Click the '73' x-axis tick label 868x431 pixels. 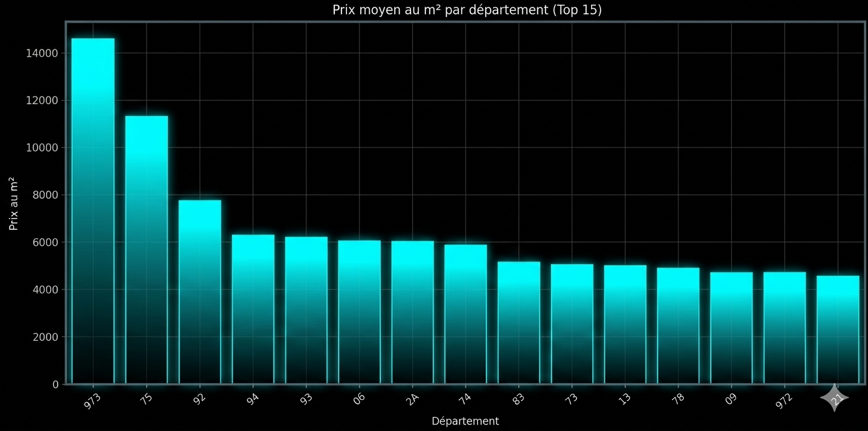click(x=572, y=399)
